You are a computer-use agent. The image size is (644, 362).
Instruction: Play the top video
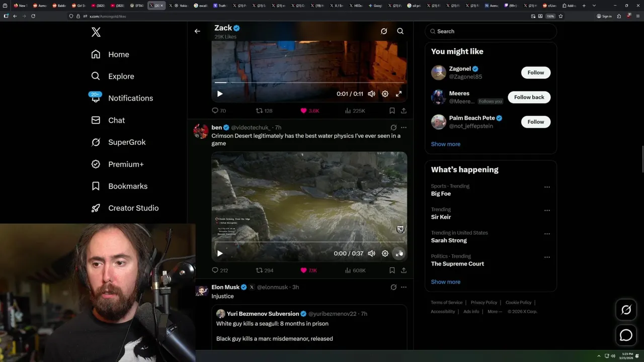point(220,94)
